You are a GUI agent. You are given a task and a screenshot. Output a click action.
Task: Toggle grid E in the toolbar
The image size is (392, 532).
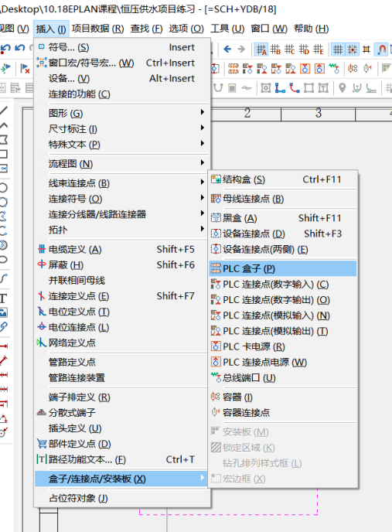click(x=318, y=49)
